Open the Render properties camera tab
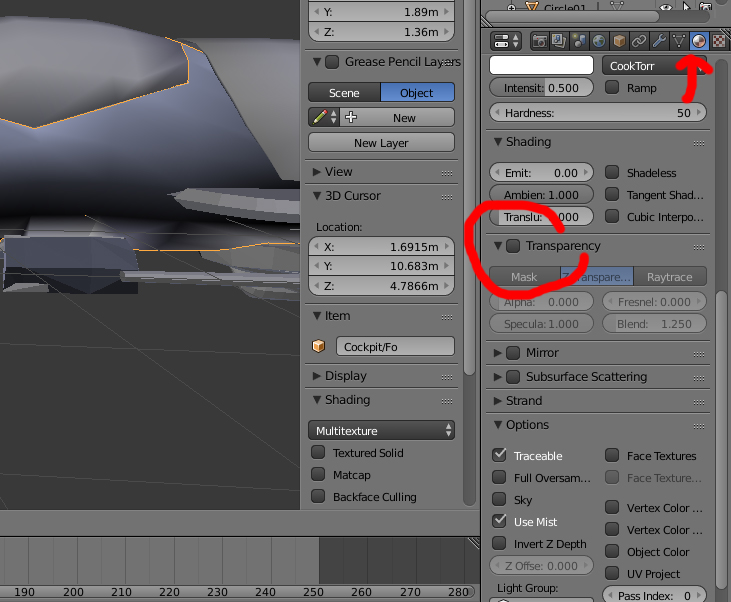Viewport: 731px width, 602px height. click(x=539, y=41)
